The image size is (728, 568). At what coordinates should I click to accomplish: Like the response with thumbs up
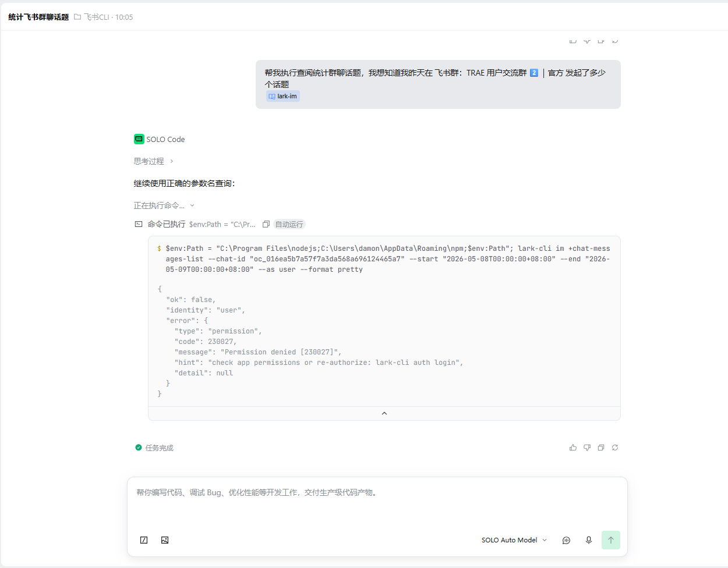pyautogui.click(x=573, y=448)
